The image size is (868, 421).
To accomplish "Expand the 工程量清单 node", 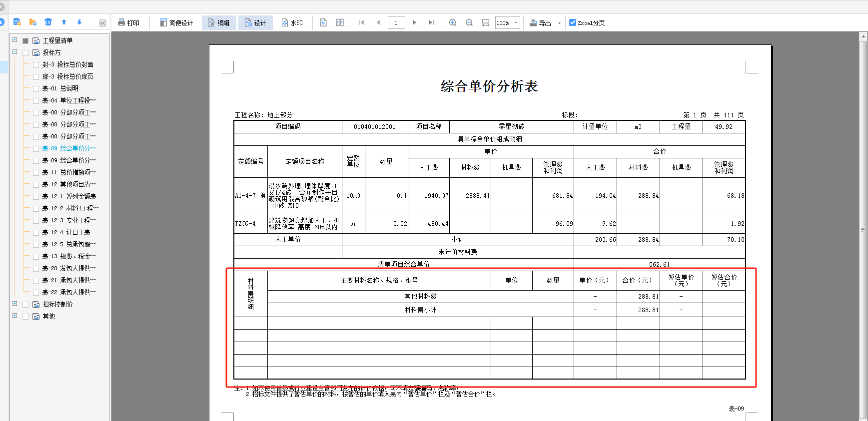I will tap(15, 40).
